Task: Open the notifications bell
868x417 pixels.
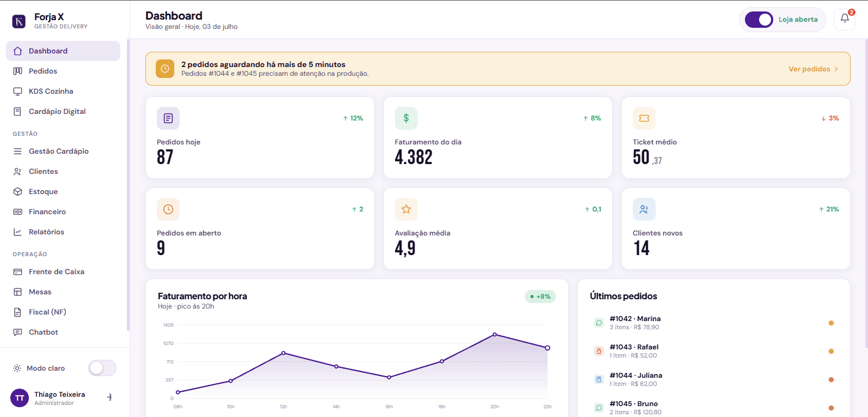Action: (x=845, y=19)
